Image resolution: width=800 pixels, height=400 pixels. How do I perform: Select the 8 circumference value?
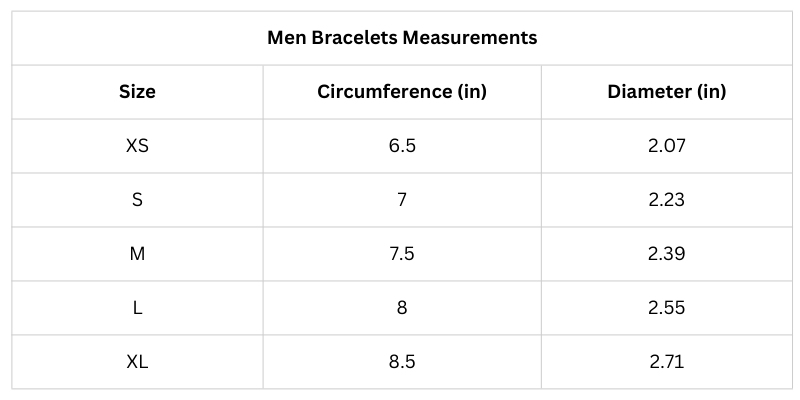402,308
